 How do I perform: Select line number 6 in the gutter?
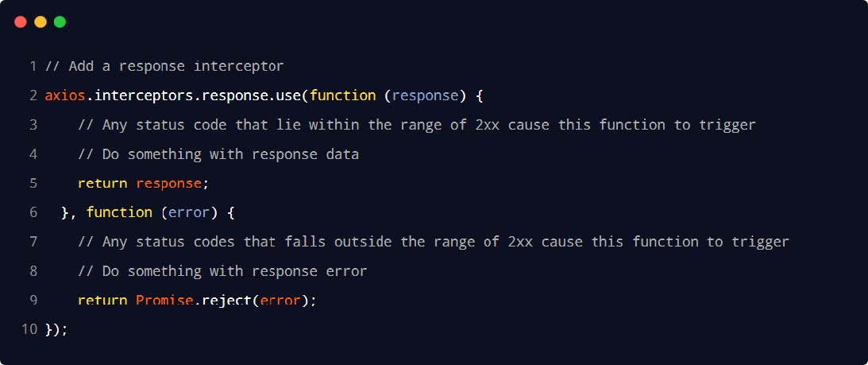(x=33, y=212)
